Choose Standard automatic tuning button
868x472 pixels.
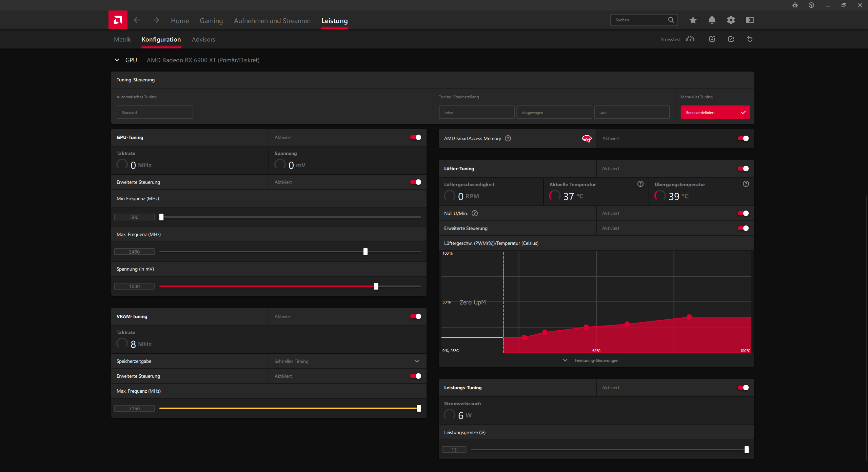click(x=155, y=112)
